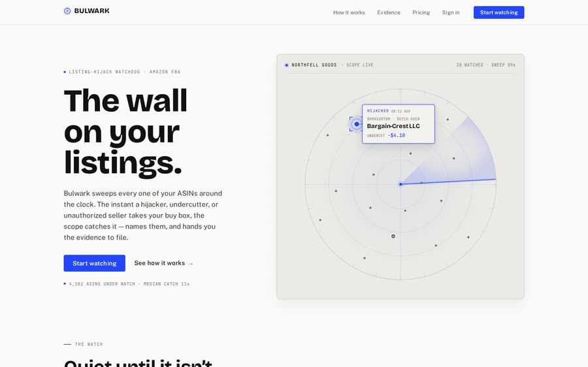Click the -$4.10 undercut value

(397, 135)
